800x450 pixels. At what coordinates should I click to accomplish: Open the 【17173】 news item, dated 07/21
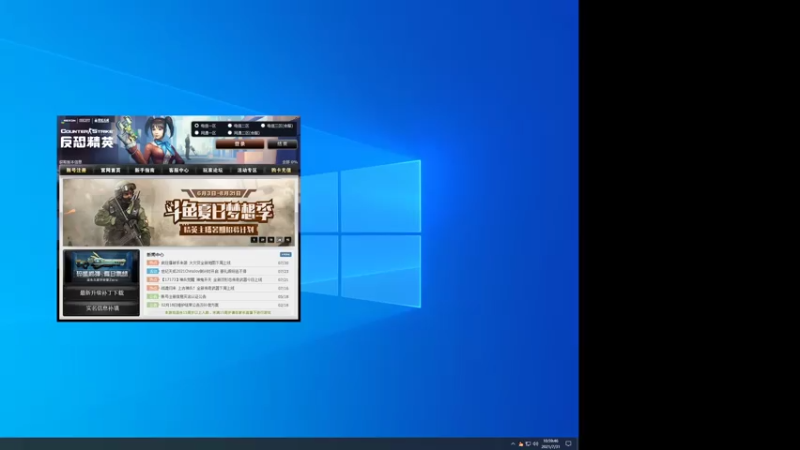coord(218,280)
